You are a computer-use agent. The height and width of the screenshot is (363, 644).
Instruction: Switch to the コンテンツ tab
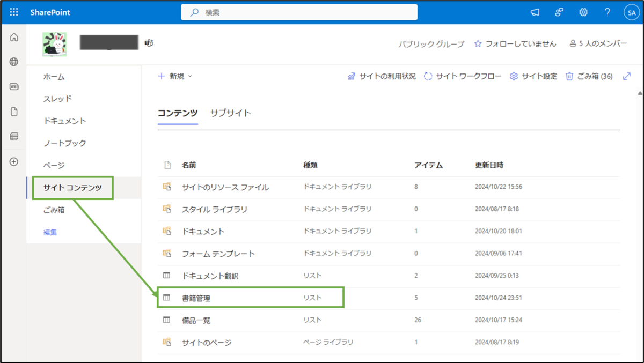pyautogui.click(x=178, y=113)
